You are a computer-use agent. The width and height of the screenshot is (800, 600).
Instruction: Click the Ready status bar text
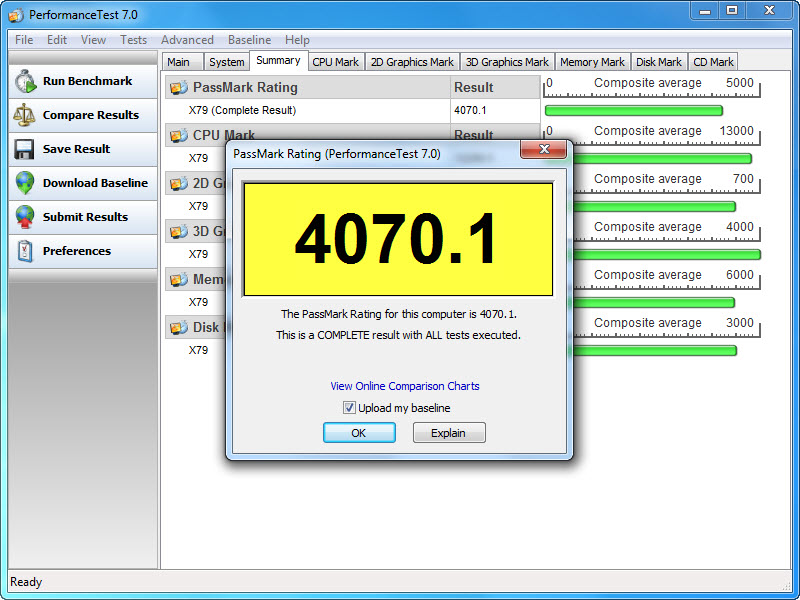(x=26, y=582)
